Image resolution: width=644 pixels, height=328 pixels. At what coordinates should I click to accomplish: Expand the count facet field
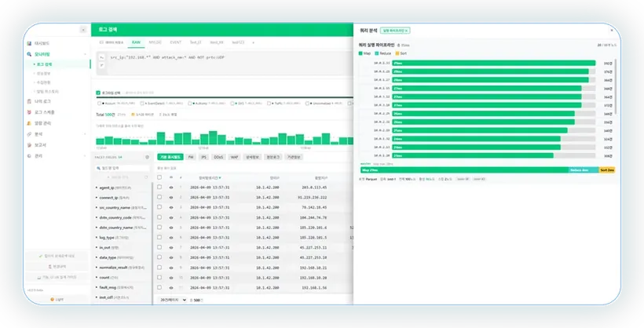point(97,278)
